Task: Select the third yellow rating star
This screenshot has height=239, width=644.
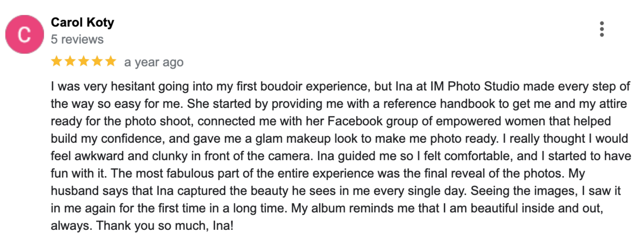Action: 83,62
